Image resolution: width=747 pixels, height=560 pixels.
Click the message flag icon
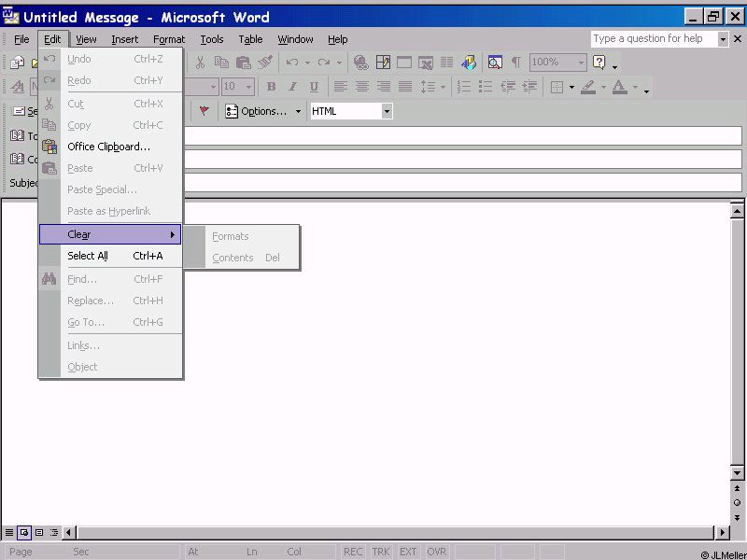(204, 111)
